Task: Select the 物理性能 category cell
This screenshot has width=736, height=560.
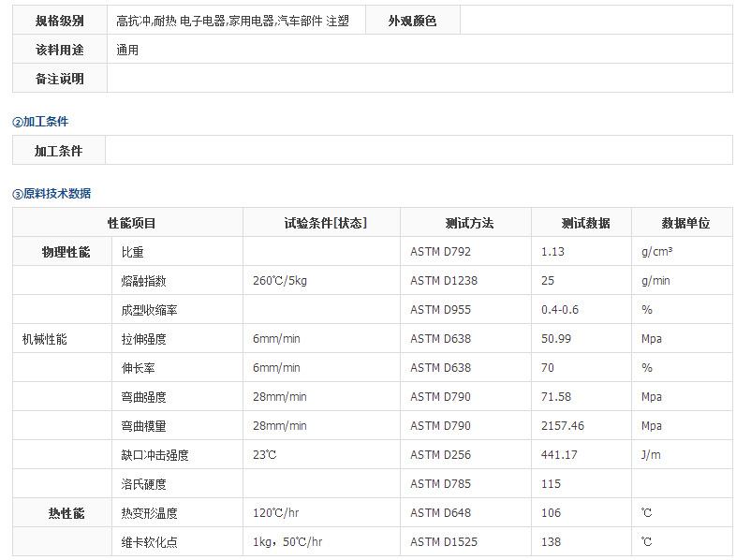Action: click(x=63, y=252)
